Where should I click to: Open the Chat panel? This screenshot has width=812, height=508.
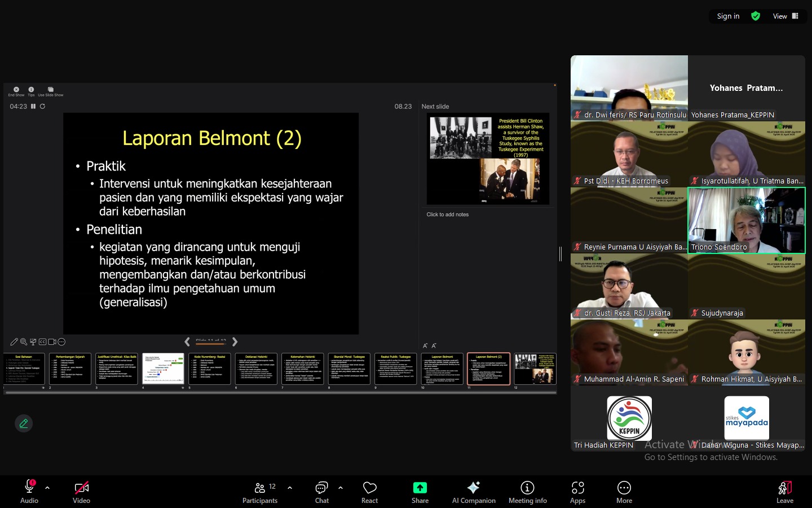tap(322, 491)
